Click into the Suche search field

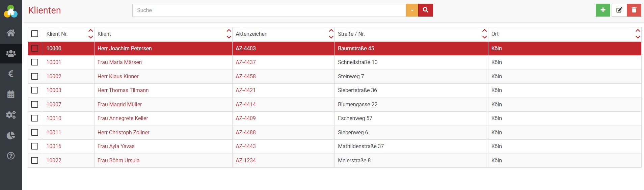[x=269, y=10]
